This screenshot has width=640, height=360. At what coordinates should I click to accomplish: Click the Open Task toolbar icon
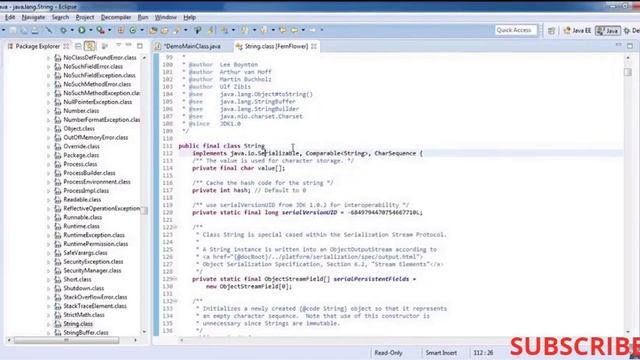164,30
